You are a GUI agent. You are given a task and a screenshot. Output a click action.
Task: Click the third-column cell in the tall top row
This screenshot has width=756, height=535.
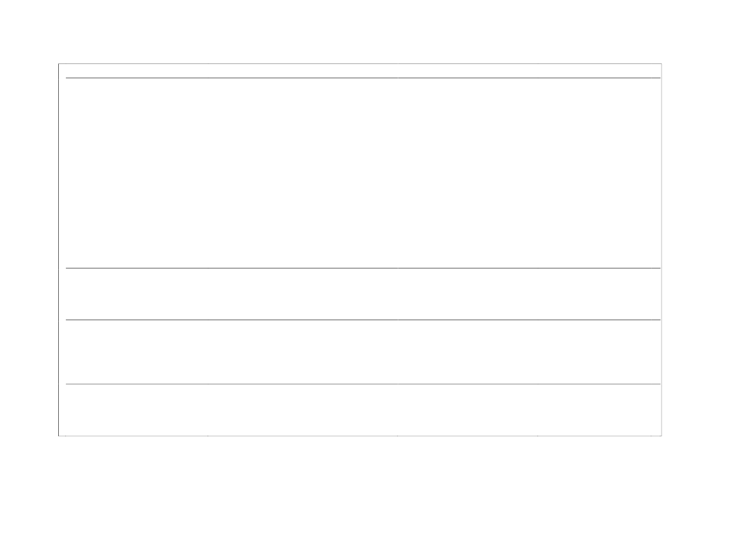pos(467,173)
